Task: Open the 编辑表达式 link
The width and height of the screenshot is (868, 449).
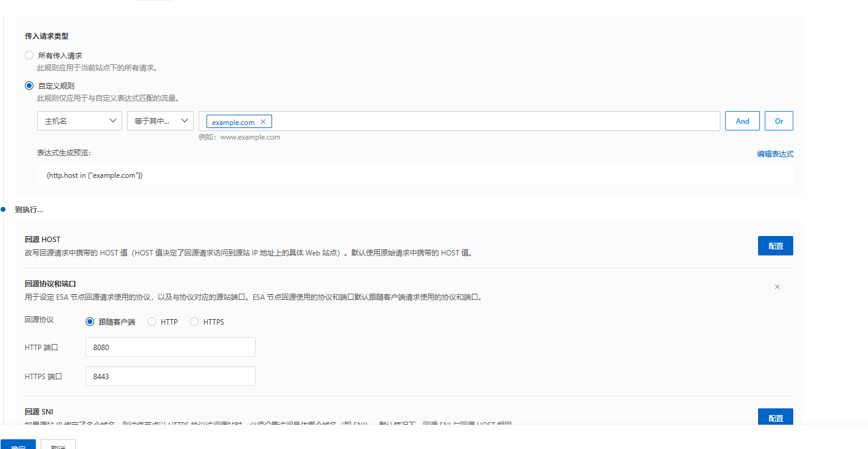Action: pyautogui.click(x=775, y=154)
